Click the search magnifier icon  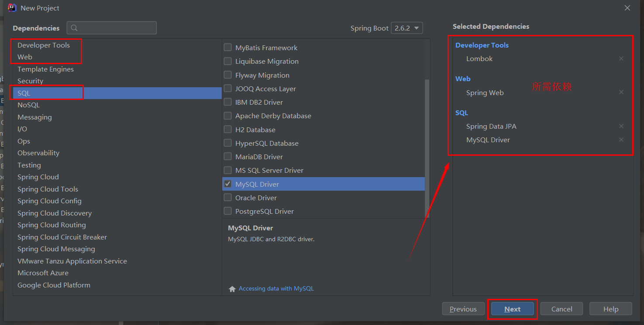coord(74,28)
